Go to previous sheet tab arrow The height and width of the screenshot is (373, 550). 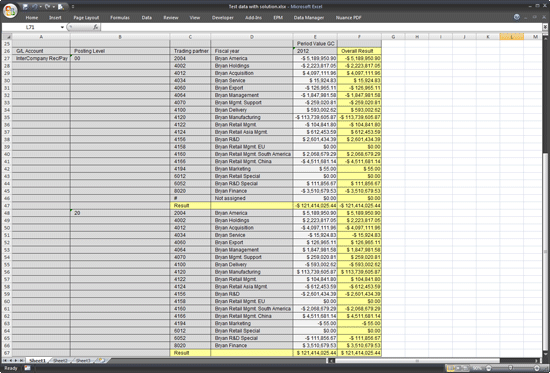click(x=11, y=360)
